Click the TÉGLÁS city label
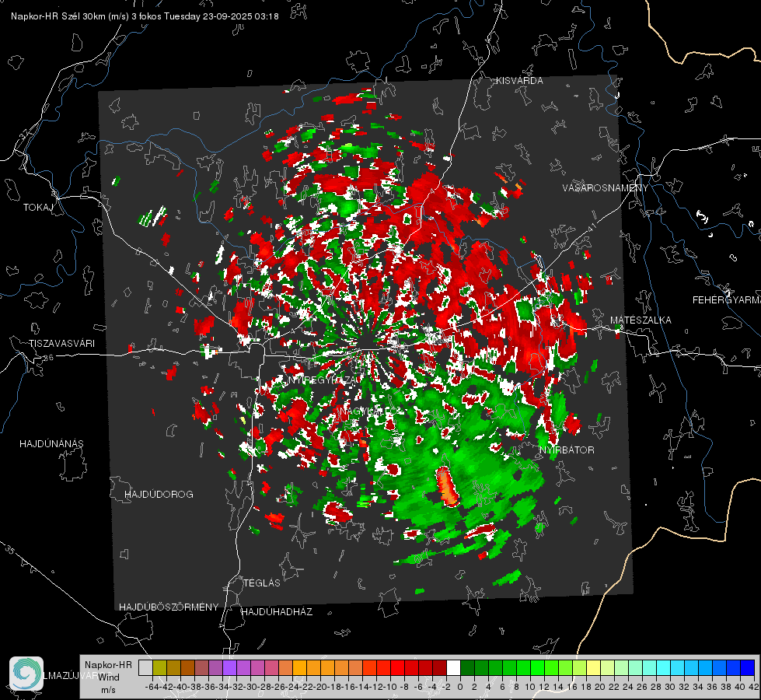 pyautogui.click(x=262, y=583)
